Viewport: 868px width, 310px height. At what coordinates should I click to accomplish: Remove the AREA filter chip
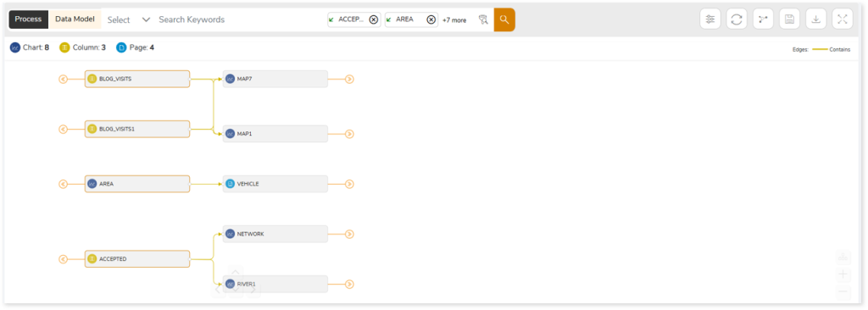(x=431, y=20)
